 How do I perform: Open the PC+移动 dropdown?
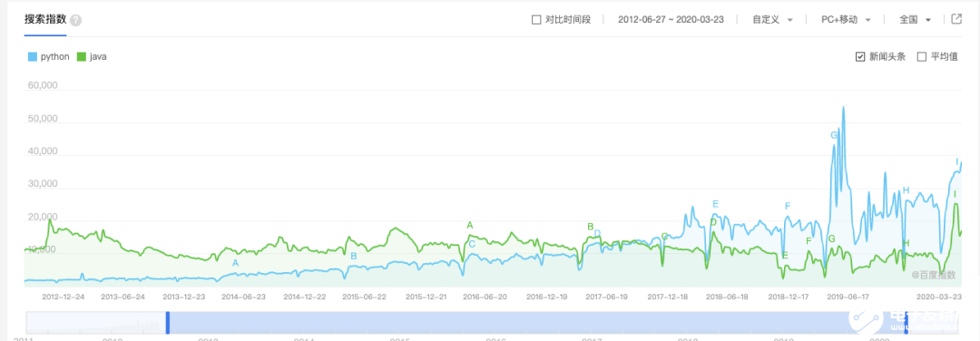point(847,19)
